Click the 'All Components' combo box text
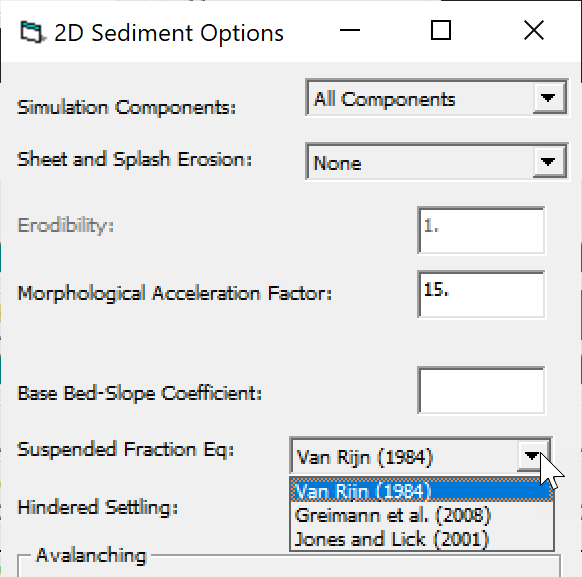The image size is (582, 577). point(385,99)
